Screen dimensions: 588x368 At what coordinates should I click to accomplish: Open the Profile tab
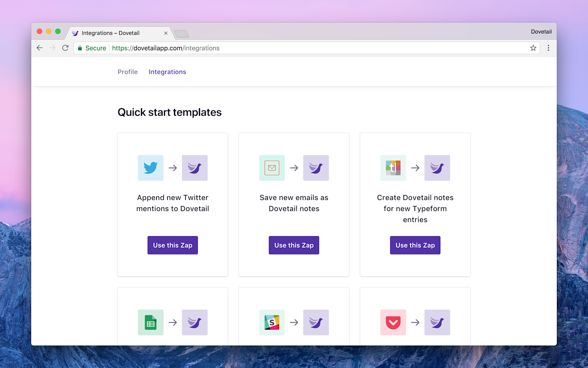128,72
